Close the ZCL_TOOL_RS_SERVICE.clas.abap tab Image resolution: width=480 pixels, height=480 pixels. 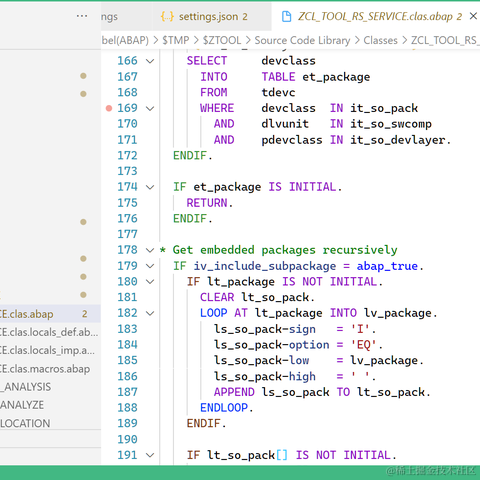click(473, 16)
